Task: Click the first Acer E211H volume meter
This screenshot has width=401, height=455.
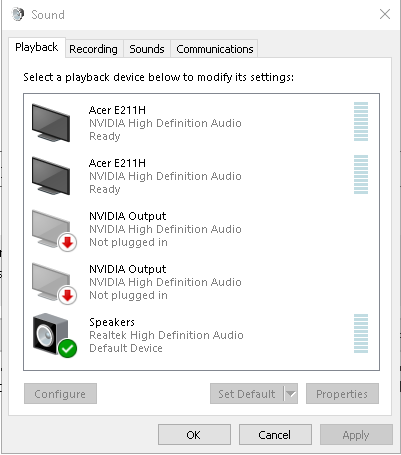Action: 361,121
